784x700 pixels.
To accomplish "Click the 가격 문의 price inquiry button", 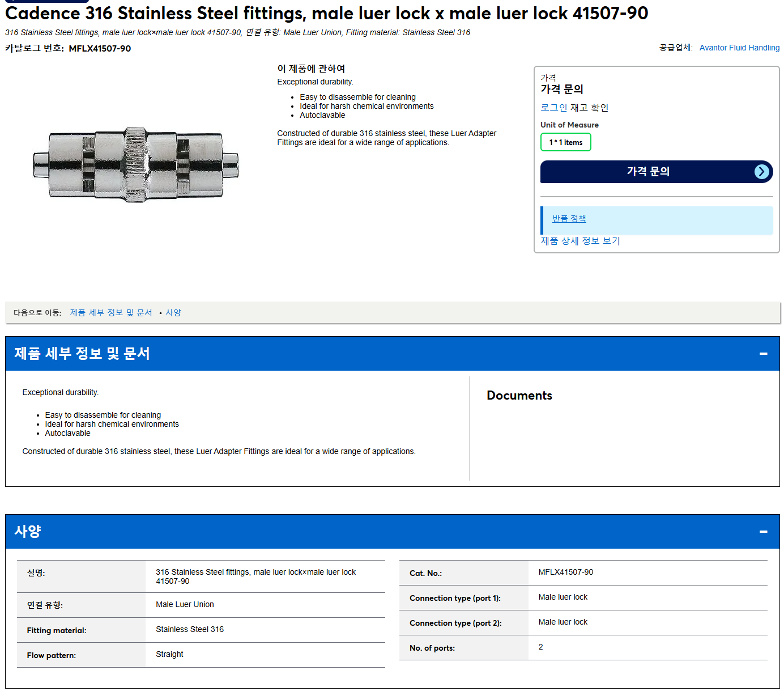I will click(x=657, y=172).
